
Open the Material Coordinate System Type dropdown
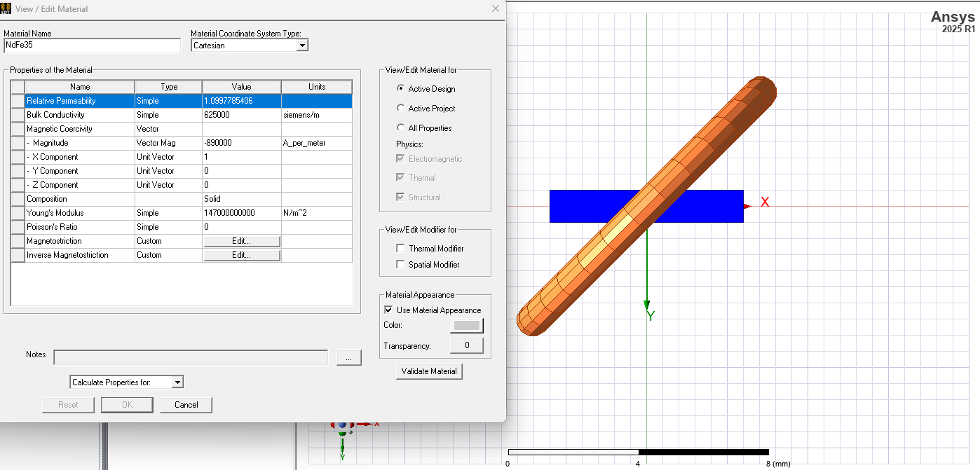coord(302,44)
